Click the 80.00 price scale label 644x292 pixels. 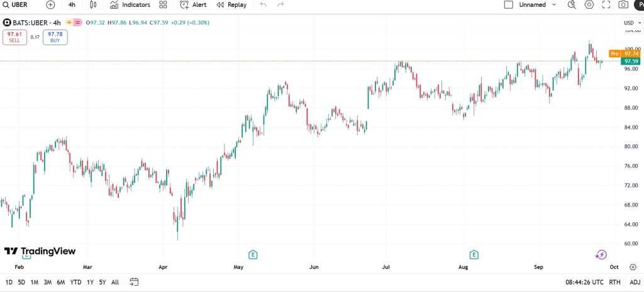pos(631,146)
